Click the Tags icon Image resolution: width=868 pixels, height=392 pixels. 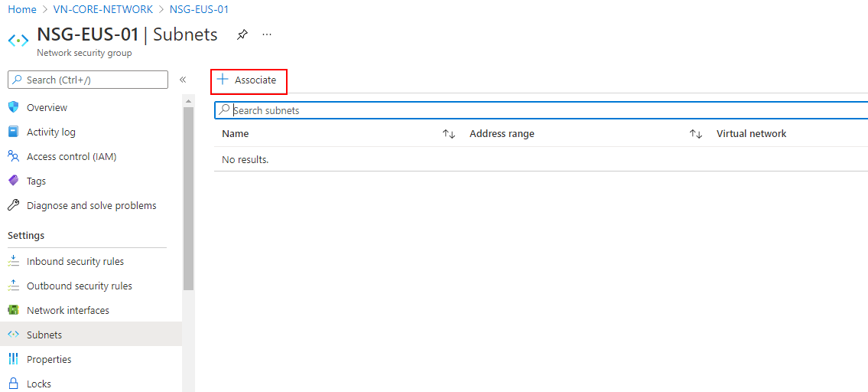click(x=13, y=181)
